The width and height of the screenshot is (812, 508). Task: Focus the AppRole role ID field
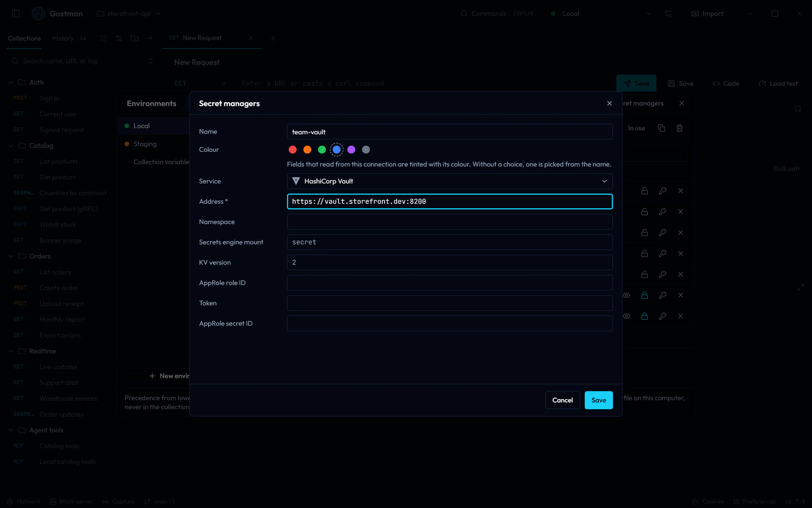click(x=450, y=283)
